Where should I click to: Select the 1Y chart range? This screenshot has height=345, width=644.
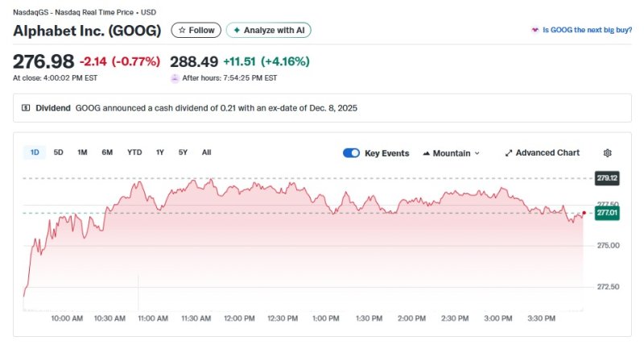click(160, 152)
